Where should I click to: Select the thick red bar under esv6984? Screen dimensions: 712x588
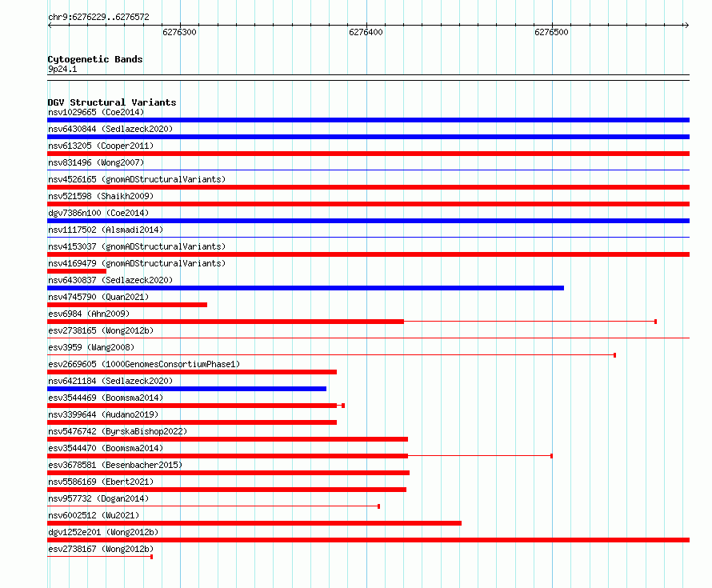click(x=226, y=322)
